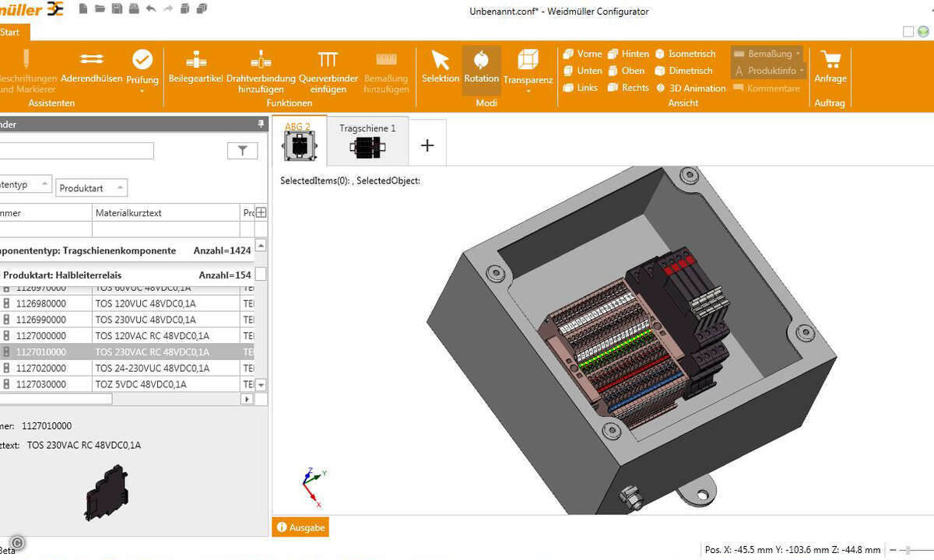The height and width of the screenshot is (560, 934).
Task: Activate the Selektion mode
Action: coord(441,68)
